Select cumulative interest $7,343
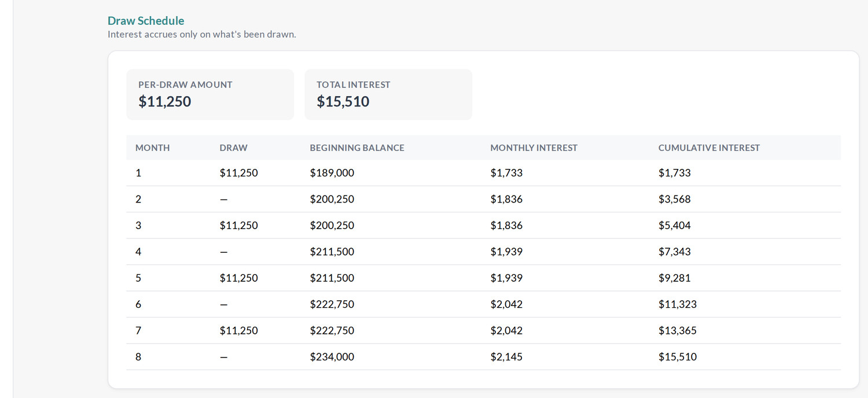Image resolution: width=868 pixels, height=398 pixels. pyautogui.click(x=675, y=252)
